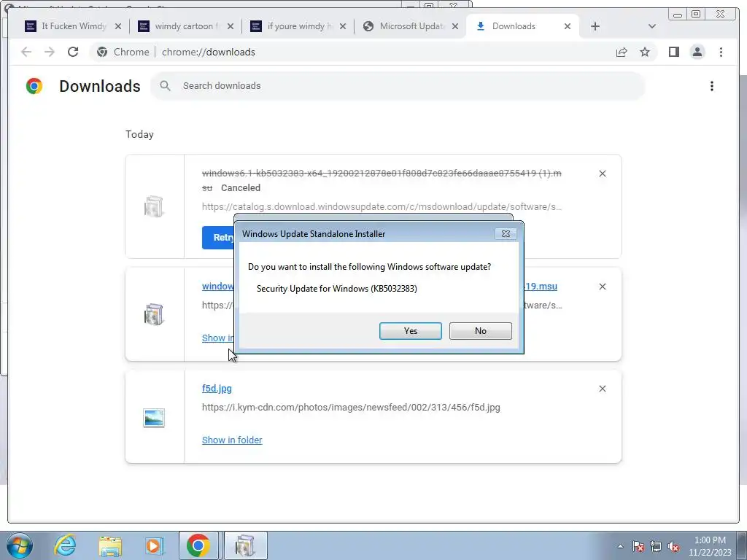The height and width of the screenshot is (560, 747).
Task: Click Show in folder for f5d.jpg
Action: coord(232,440)
